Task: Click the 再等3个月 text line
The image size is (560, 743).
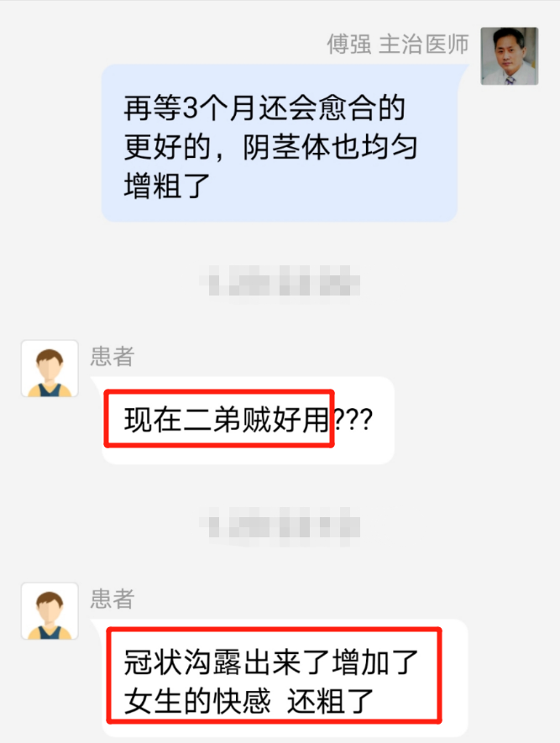Action: pos(264,108)
